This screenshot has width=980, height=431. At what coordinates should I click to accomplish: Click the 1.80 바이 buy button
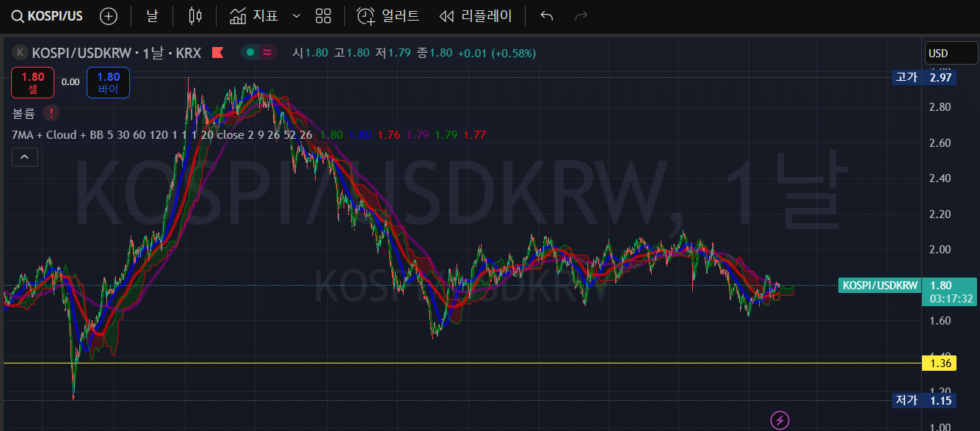click(108, 82)
